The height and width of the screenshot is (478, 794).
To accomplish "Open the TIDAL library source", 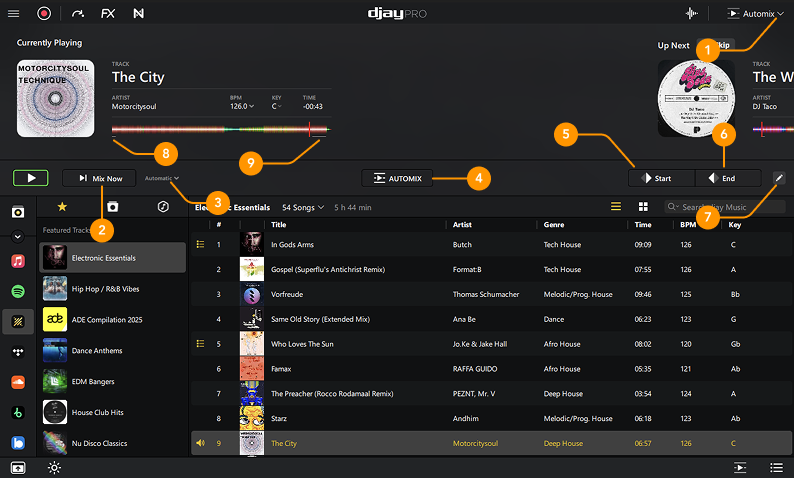I will [x=18, y=352].
